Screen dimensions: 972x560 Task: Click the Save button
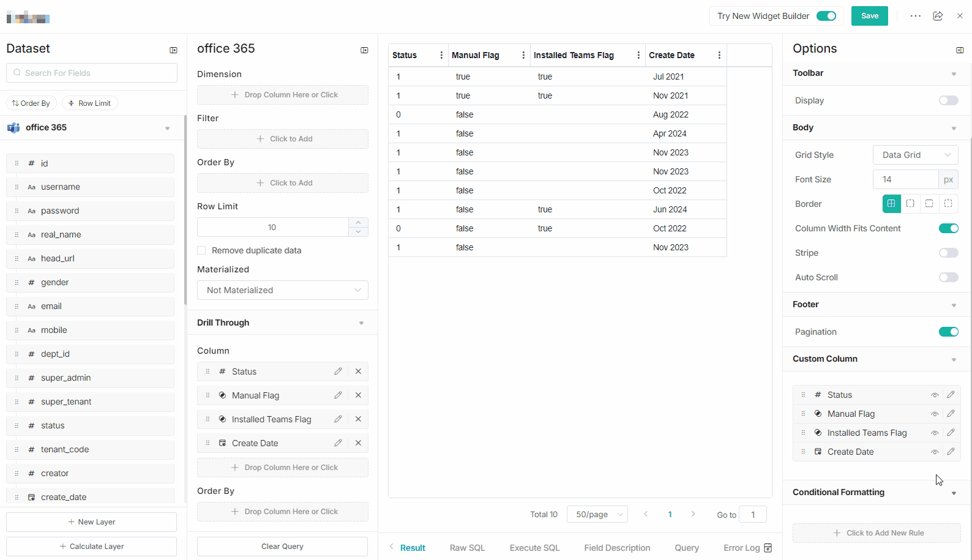pos(869,16)
